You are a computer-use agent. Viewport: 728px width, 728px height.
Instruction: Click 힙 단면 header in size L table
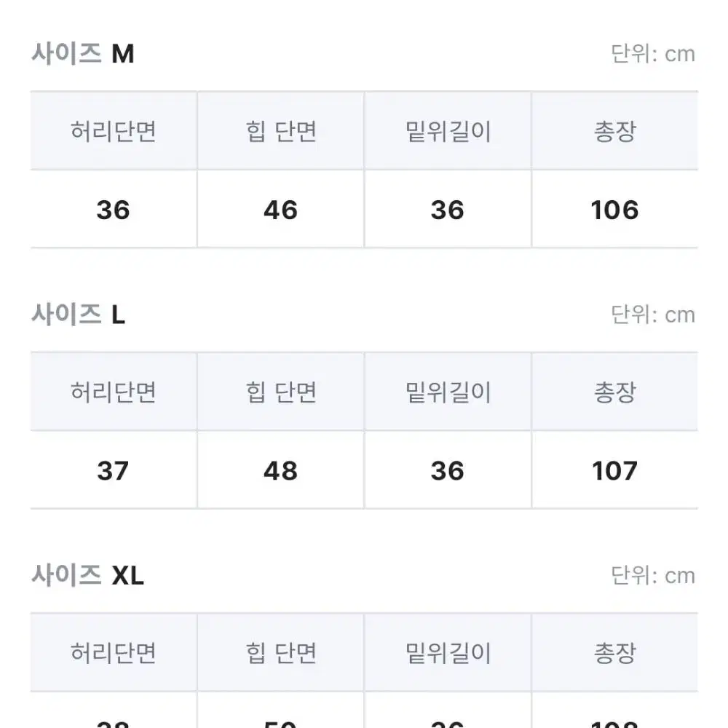(x=281, y=392)
